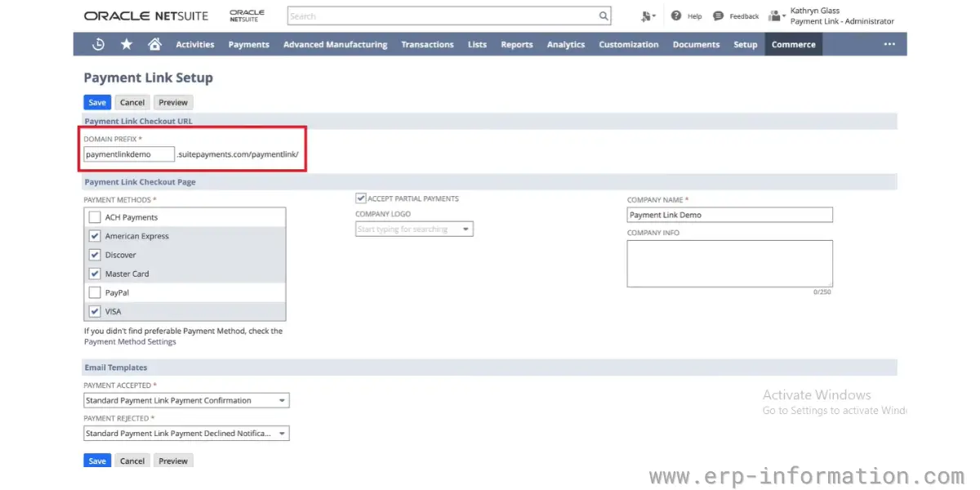The width and height of the screenshot is (980, 490).
Task: Click the Oracle NetSuite logo
Action: (146, 16)
